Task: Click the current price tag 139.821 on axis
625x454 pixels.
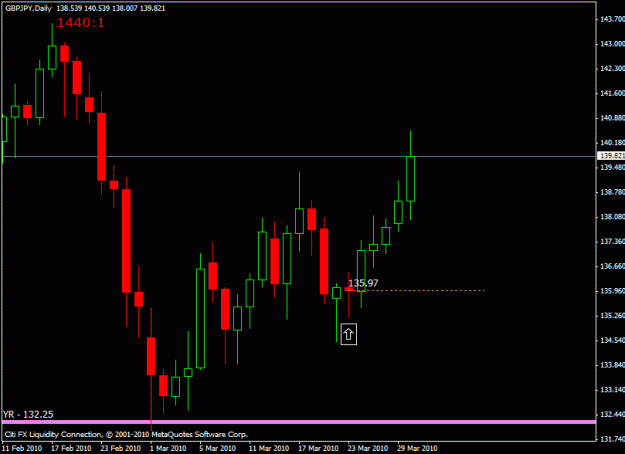Action: click(x=612, y=156)
